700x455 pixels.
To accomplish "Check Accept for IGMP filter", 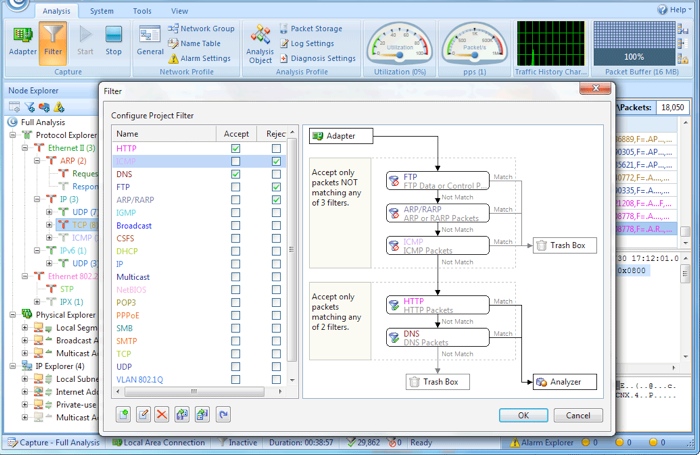I will (235, 213).
